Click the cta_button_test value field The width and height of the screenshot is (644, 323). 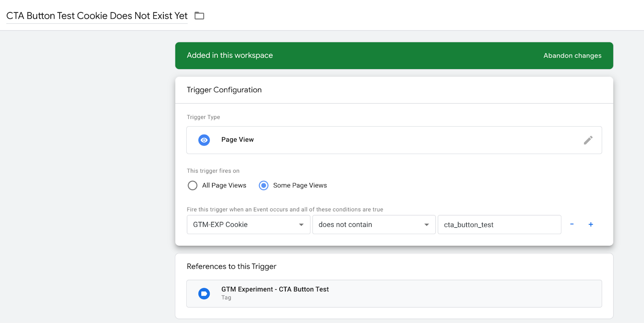click(x=500, y=224)
